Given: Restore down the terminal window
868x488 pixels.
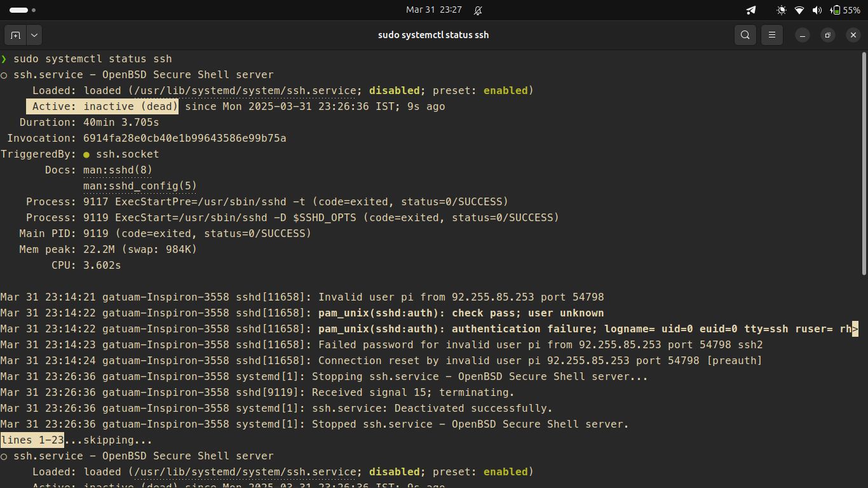Looking at the screenshot, I should point(828,36).
